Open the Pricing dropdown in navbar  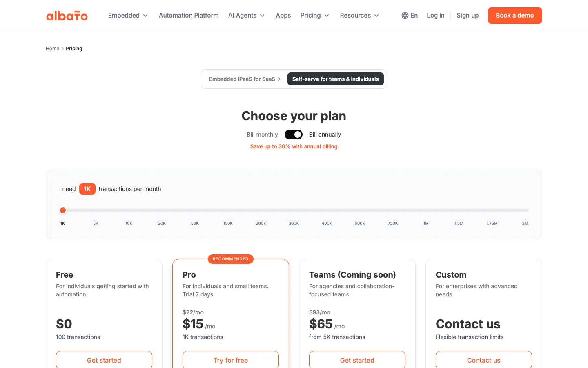click(x=315, y=16)
